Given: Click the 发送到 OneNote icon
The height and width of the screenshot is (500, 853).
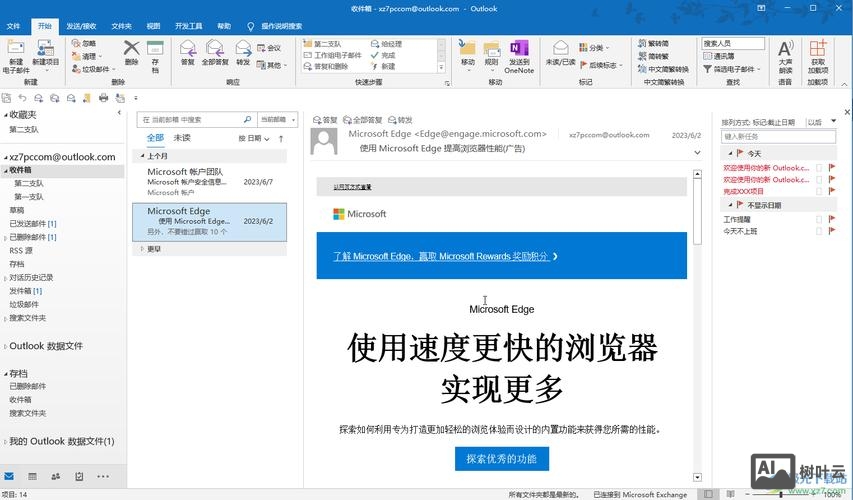Looking at the screenshot, I should pos(519,48).
